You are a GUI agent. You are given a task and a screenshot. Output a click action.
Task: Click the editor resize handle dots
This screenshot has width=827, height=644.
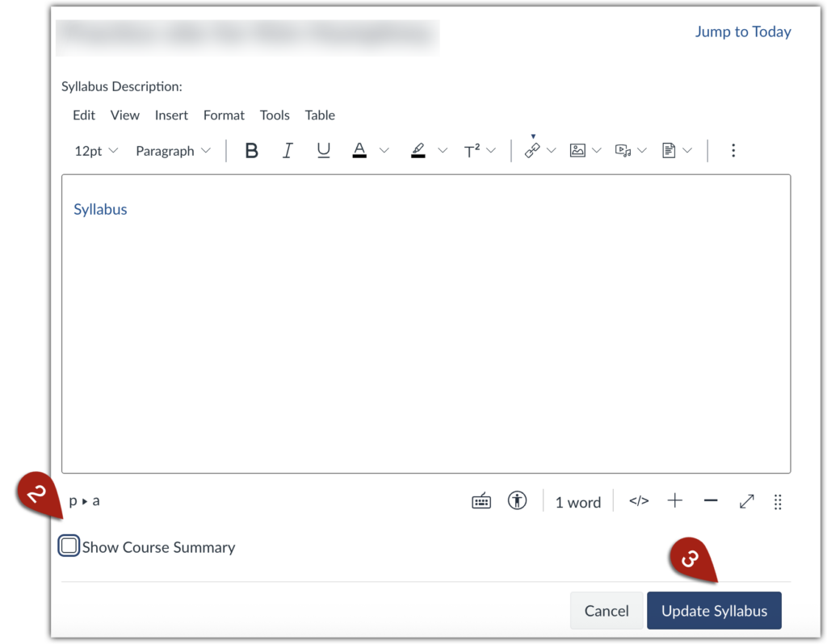(x=778, y=502)
